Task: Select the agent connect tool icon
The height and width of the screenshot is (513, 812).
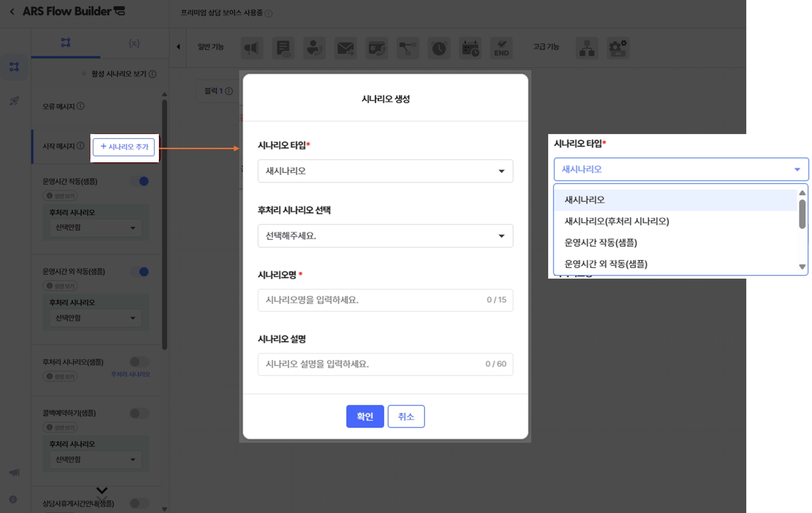Action: click(314, 48)
